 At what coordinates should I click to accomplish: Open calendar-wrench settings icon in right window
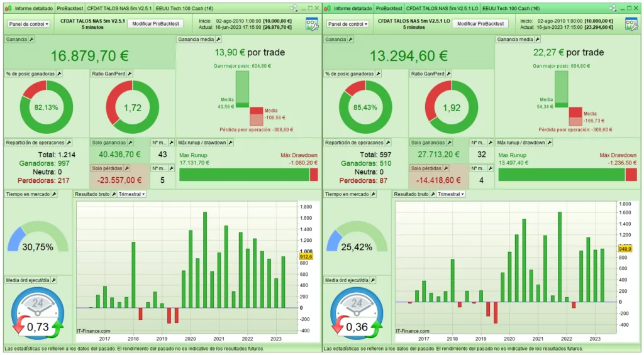coord(631,25)
